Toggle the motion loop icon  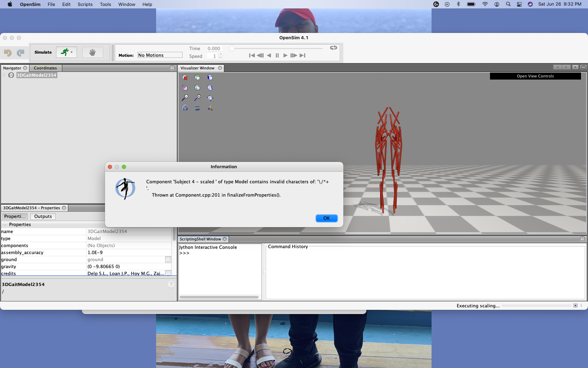(334, 48)
